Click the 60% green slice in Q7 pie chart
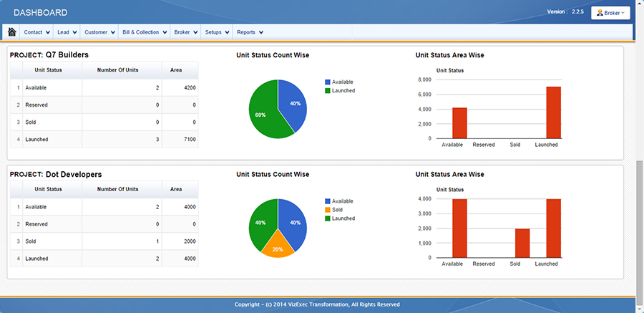Image resolution: width=644 pixels, height=313 pixels. coord(262,113)
